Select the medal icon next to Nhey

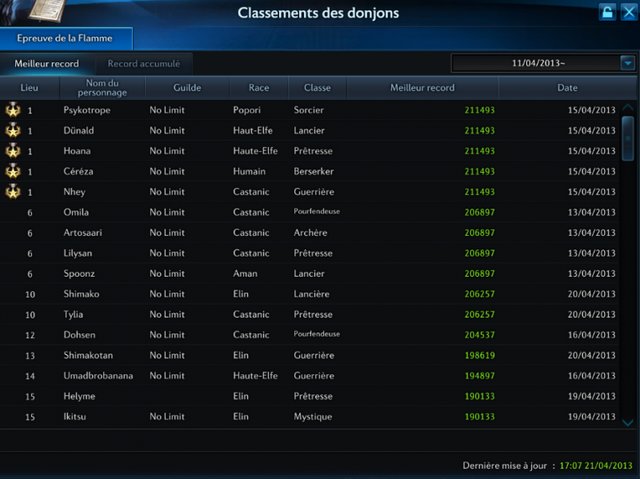[13, 191]
